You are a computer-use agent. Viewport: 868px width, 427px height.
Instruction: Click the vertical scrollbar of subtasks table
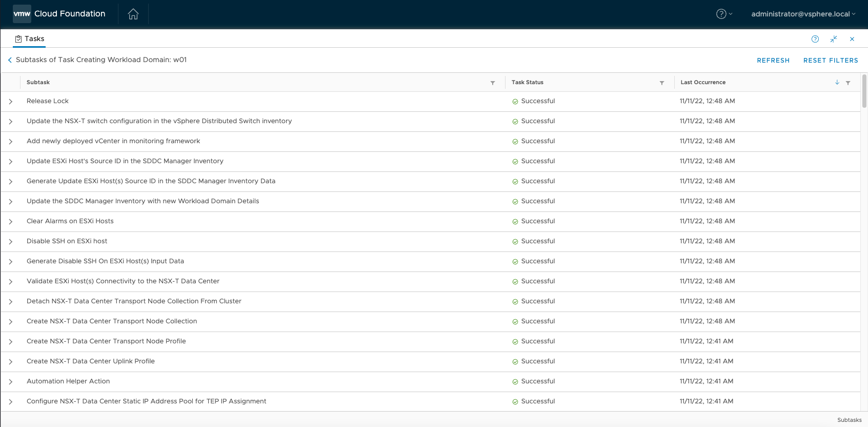[x=864, y=91]
